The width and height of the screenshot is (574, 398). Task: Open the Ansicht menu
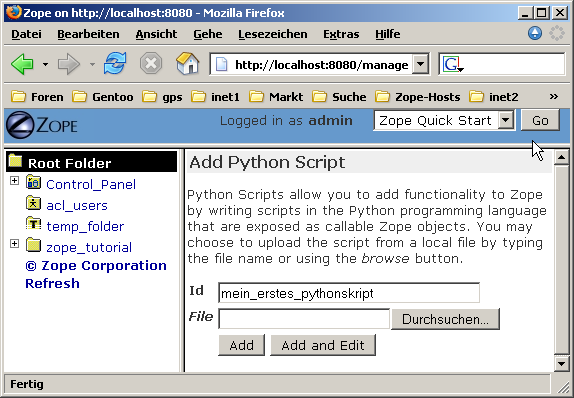(156, 34)
